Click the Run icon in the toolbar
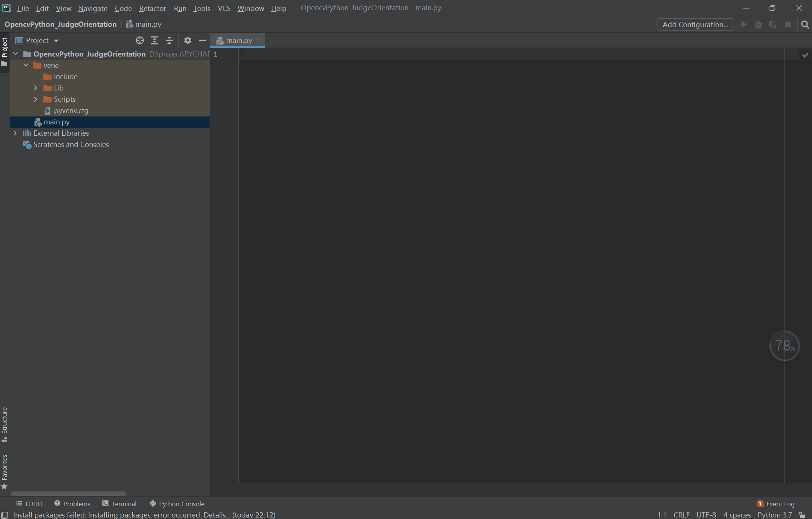This screenshot has width=812, height=519. pyautogui.click(x=743, y=24)
